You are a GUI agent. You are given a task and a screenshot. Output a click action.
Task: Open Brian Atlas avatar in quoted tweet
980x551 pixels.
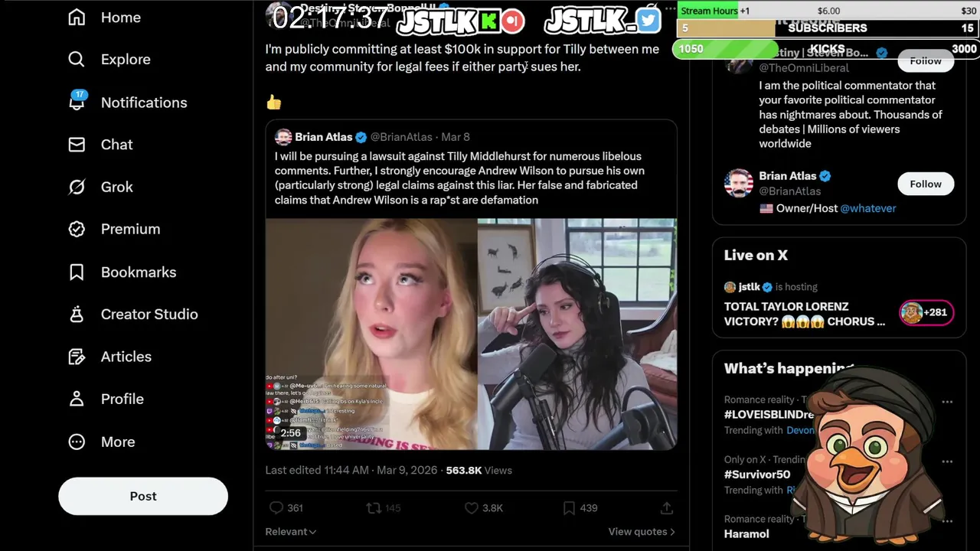283,137
